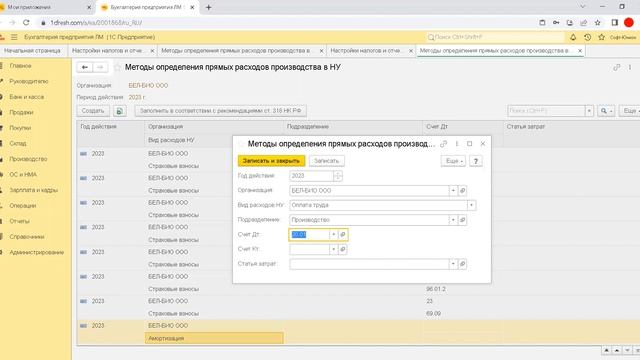Open БЕЛ-БИО ООО organization link
The height and width of the screenshot is (360, 640).
(x=148, y=85)
